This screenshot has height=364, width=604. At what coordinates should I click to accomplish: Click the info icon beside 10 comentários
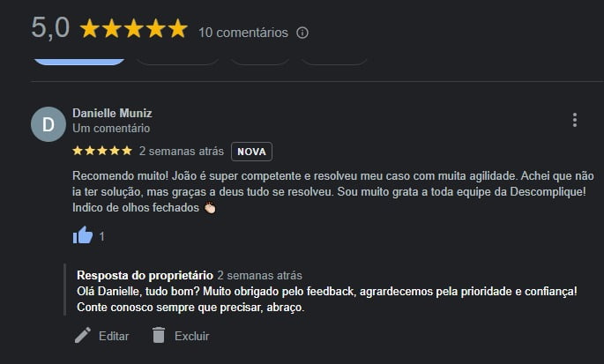click(x=302, y=33)
